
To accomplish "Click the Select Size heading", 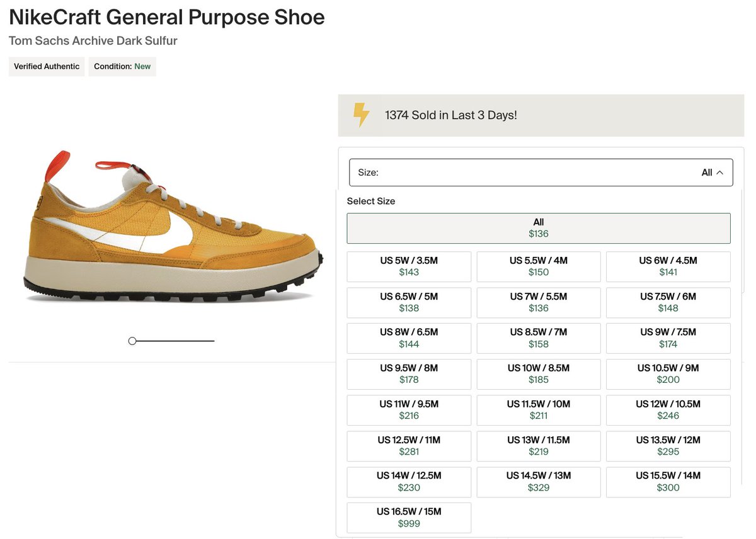I will 371,201.
